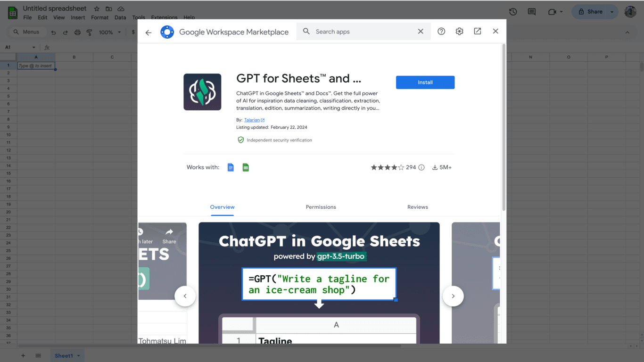Click the Google Docs works-with icon
Viewport: 644px width, 362px height.
coord(231,167)
